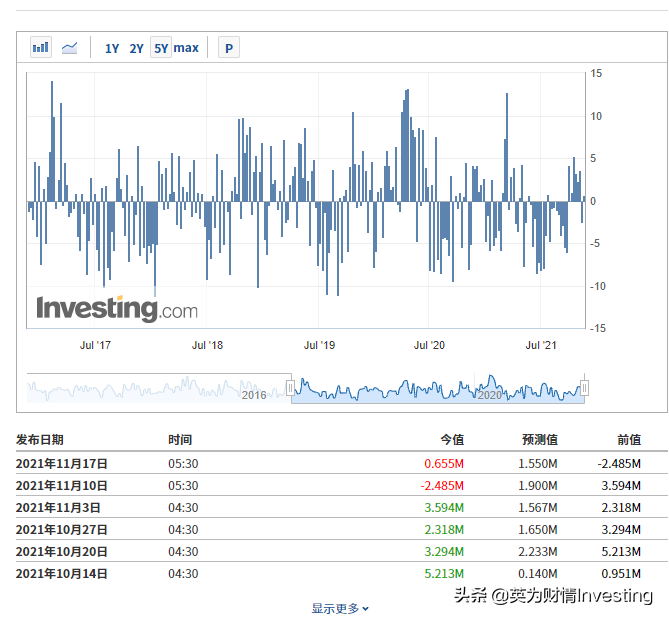
Task: Switch to the bar chart view icon
Action: (41, 47)
